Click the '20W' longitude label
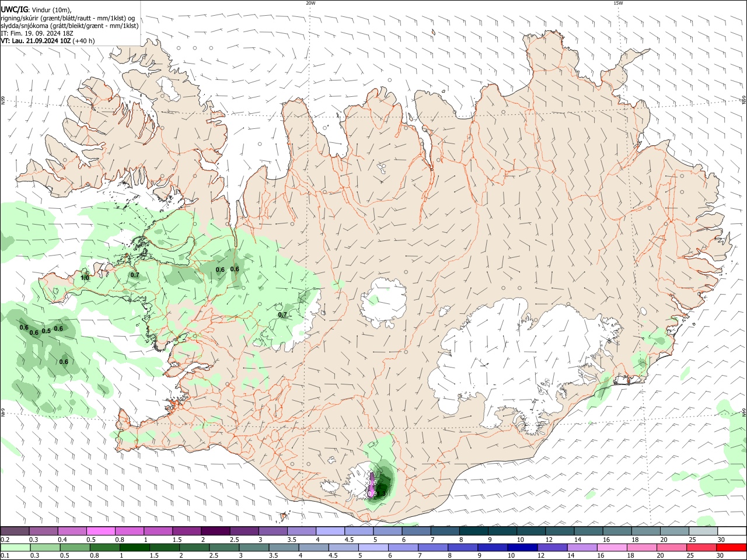This screenshot has height=560, width=747. 310,3
